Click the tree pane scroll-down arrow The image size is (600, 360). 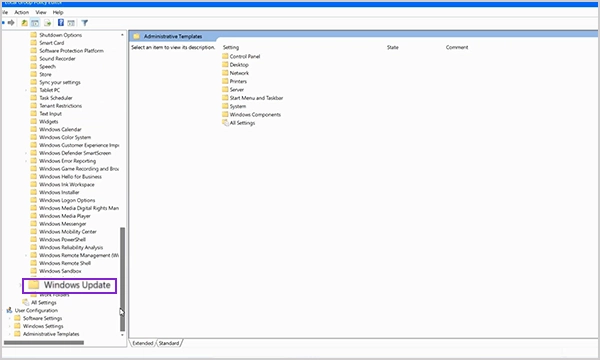122,335
